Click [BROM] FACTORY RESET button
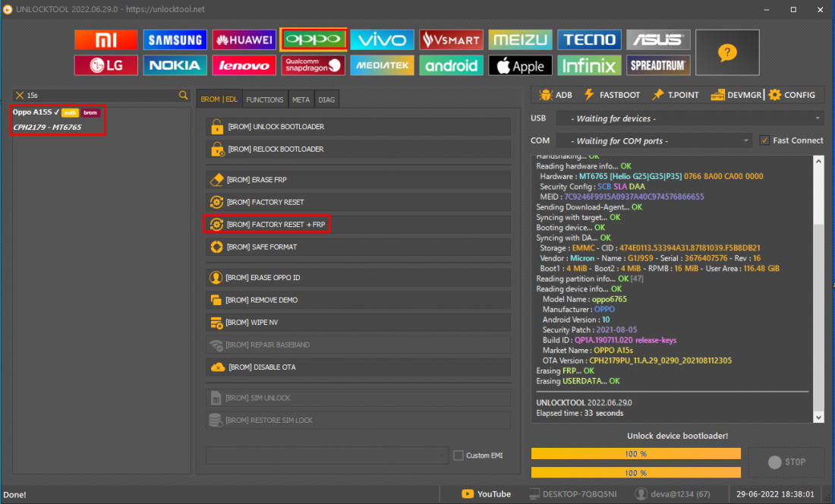Viewport: 835px width, 504px height. [358, 202]
